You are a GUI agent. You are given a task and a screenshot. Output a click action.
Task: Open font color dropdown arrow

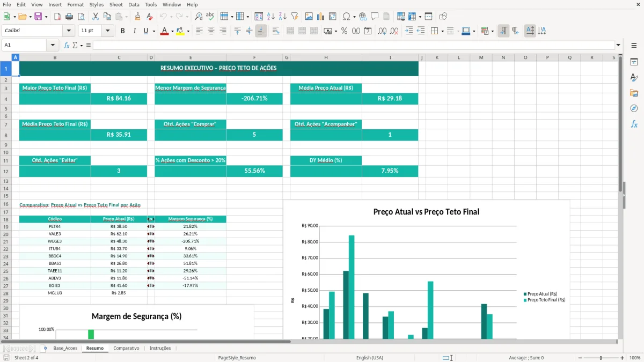[x=171, y=31]
